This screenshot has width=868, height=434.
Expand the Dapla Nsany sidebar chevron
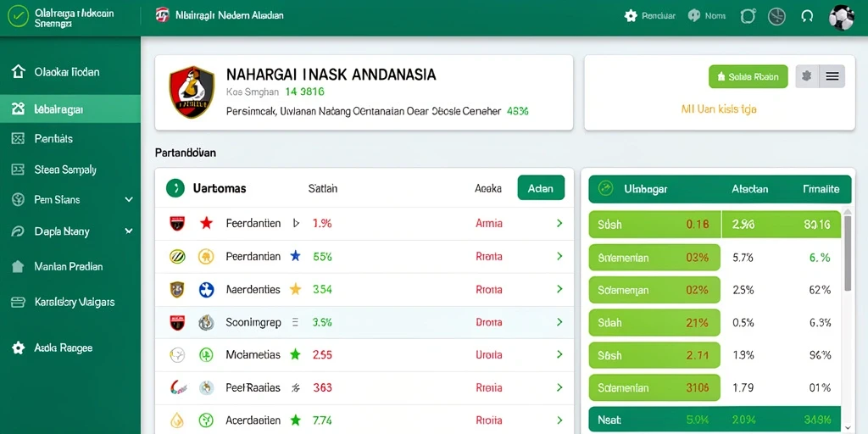(x=129, y=231)
